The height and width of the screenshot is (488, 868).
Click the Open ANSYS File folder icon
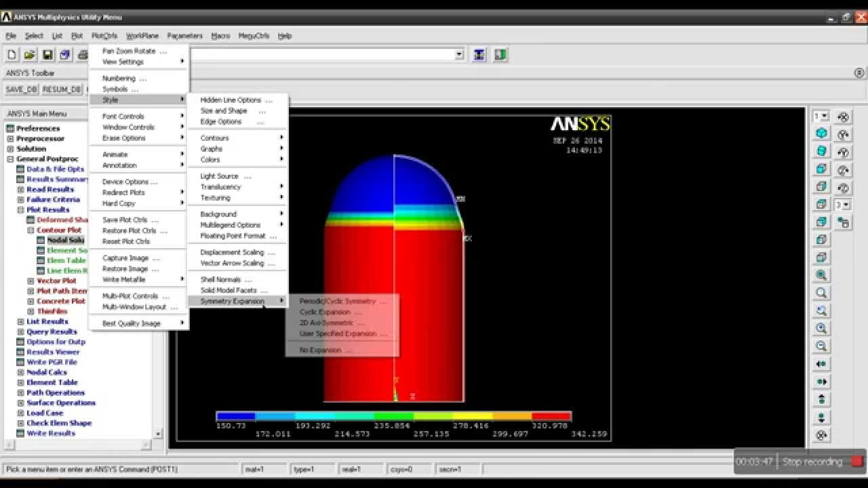click(x=29, y=55)
